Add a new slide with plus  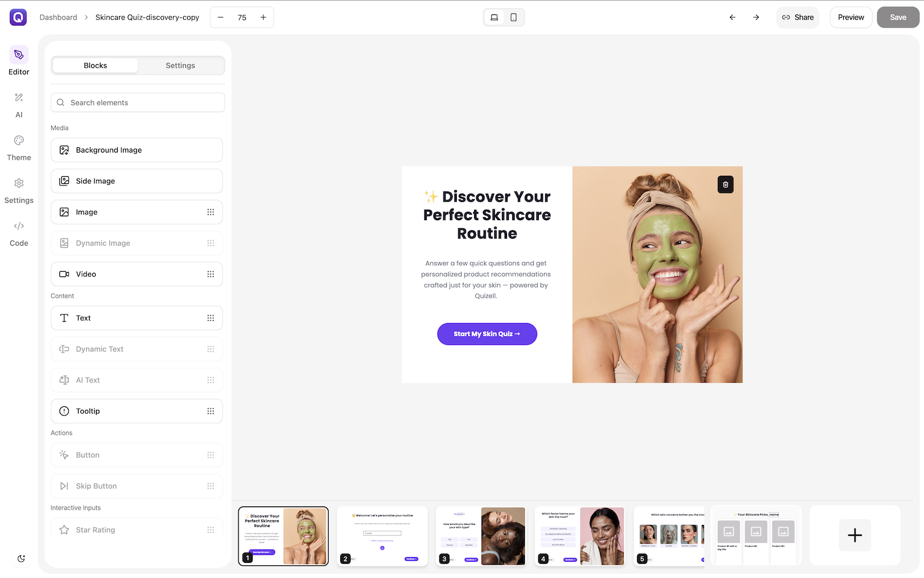coord(855,535)
